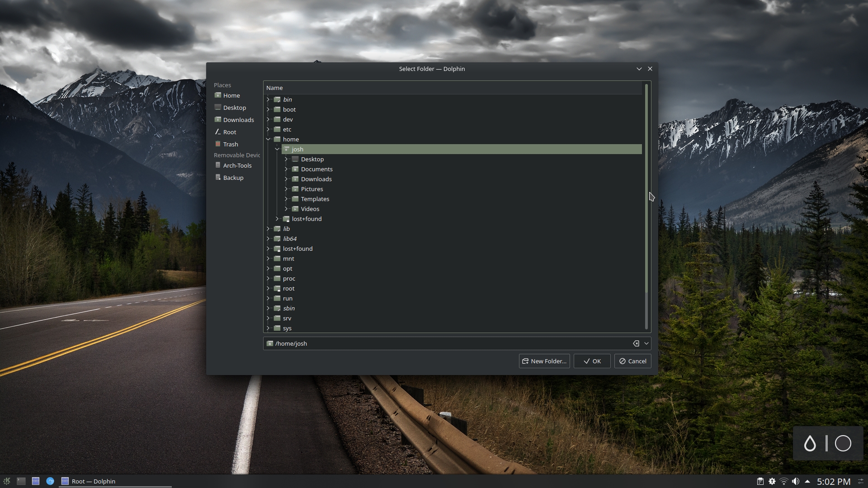This screenshot has width=868, height=488.
Task: Select the Documents folder icon under josh
Action: [295, 169]
